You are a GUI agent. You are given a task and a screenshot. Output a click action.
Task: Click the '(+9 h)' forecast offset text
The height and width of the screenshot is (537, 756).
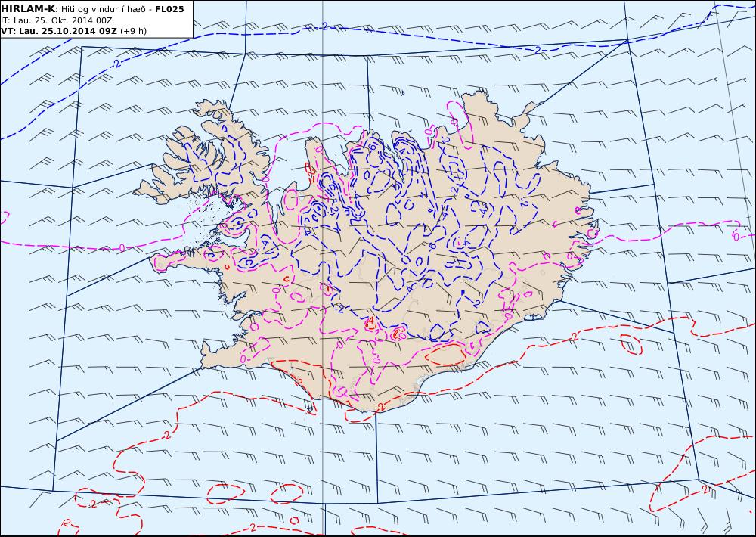133,31
